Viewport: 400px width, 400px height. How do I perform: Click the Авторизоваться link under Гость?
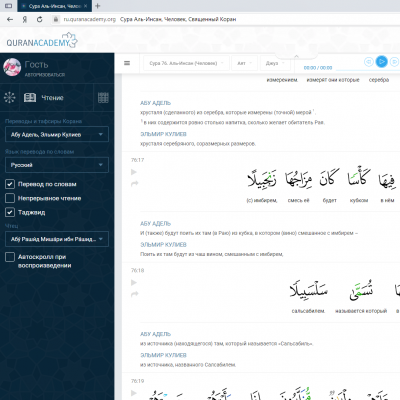tap(45, 75)
